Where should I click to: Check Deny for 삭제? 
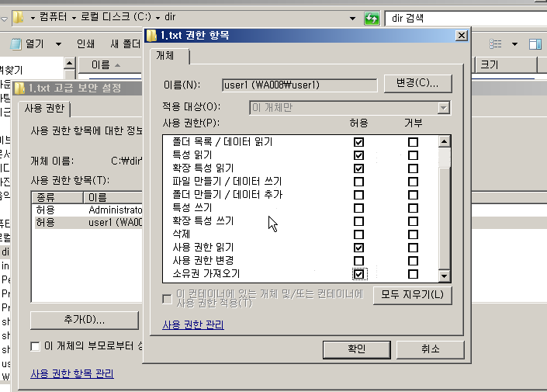[x=413, y=234]
